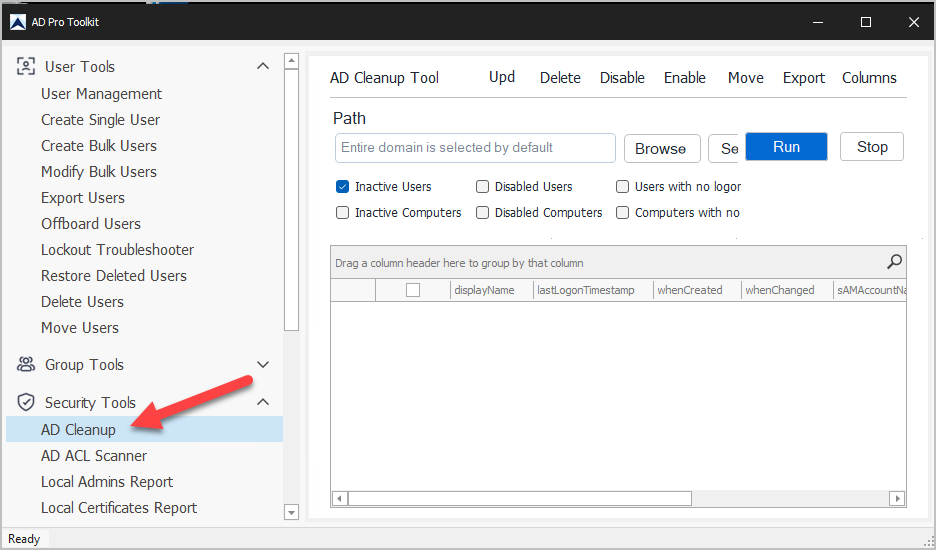Click the grid horizontal scroll left arrow
Image resolution: width=936 pixels, height=550 pixels.
(x=340, y=498)
